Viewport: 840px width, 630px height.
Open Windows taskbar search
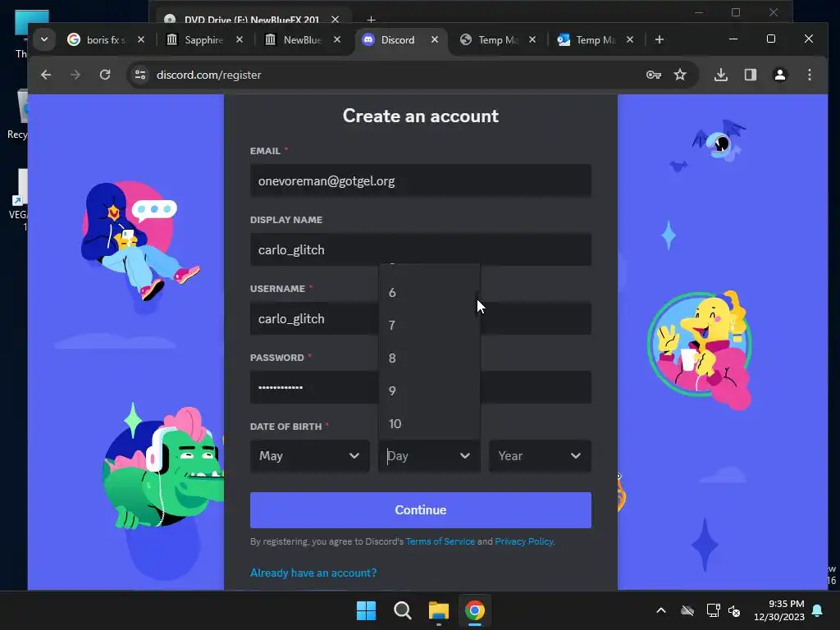[402, 610]
